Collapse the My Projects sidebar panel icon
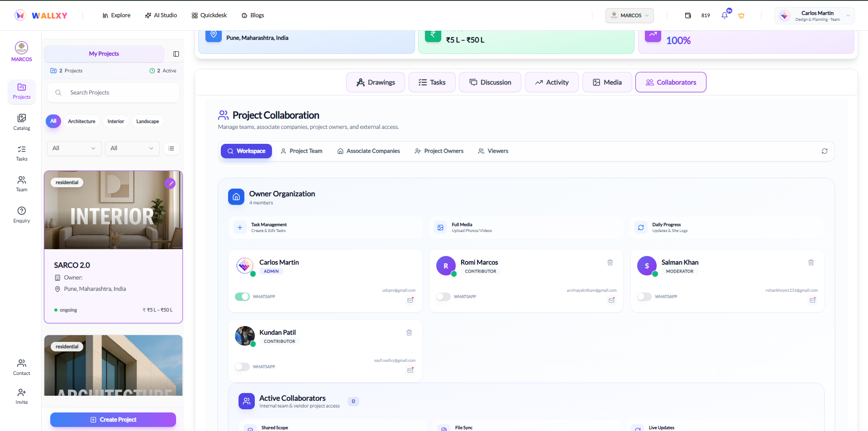 coord(176,54)
